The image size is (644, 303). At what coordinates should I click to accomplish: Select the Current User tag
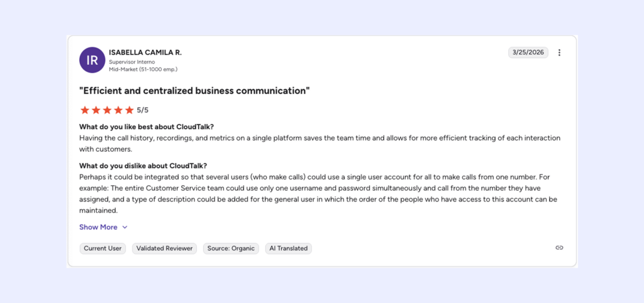click(x=103, y=248)
